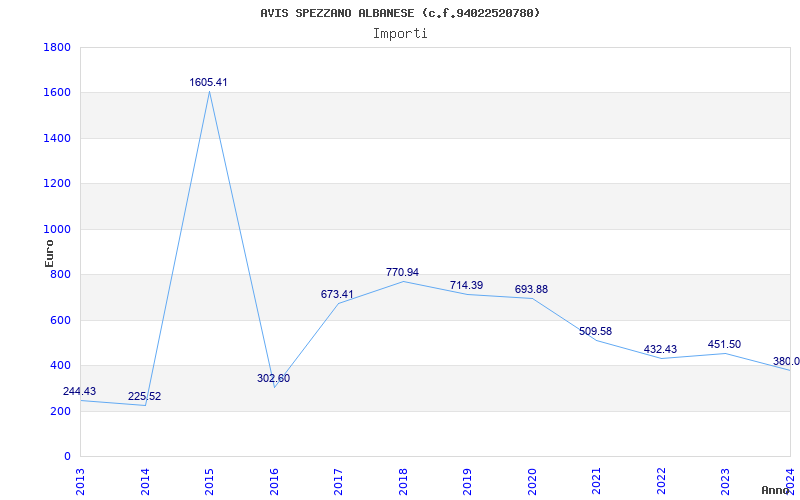
Task: Click the 2021 x-axis label
Action: point(596,481)
